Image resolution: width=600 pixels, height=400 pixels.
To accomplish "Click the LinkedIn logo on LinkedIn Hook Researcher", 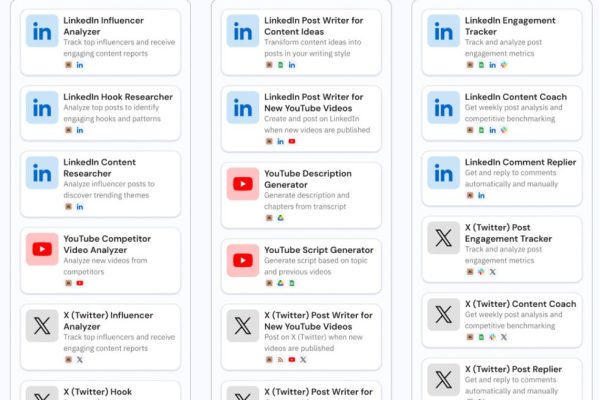I will (42, 108).
